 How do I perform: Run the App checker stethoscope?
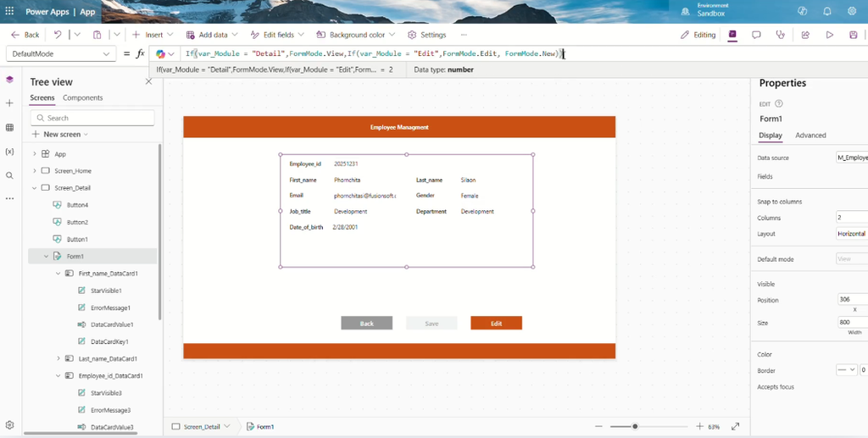point(781,34)
